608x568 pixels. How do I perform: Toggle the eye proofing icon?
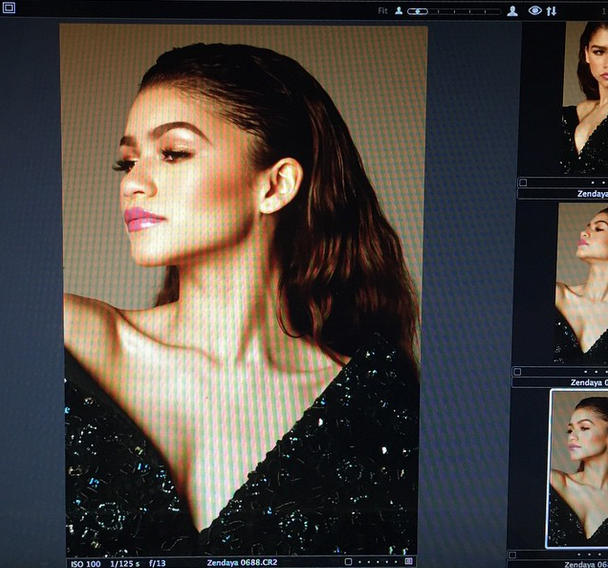pos(535,11)
